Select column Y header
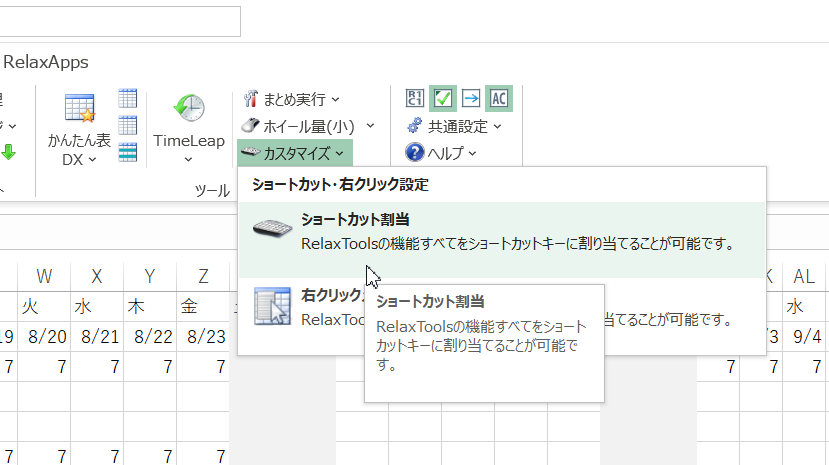The height and width of the screenshot is (465, 829). 150,276
